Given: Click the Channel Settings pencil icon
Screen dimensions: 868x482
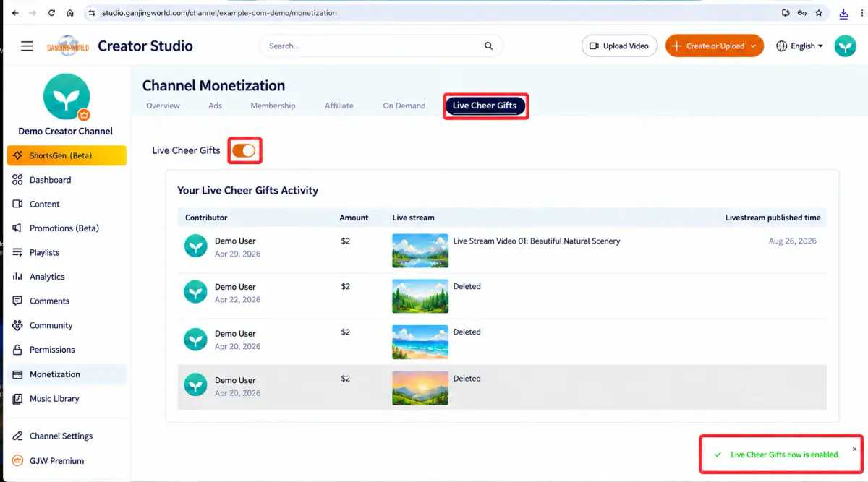Looking at the screenshot, I should tap(17, 436).
